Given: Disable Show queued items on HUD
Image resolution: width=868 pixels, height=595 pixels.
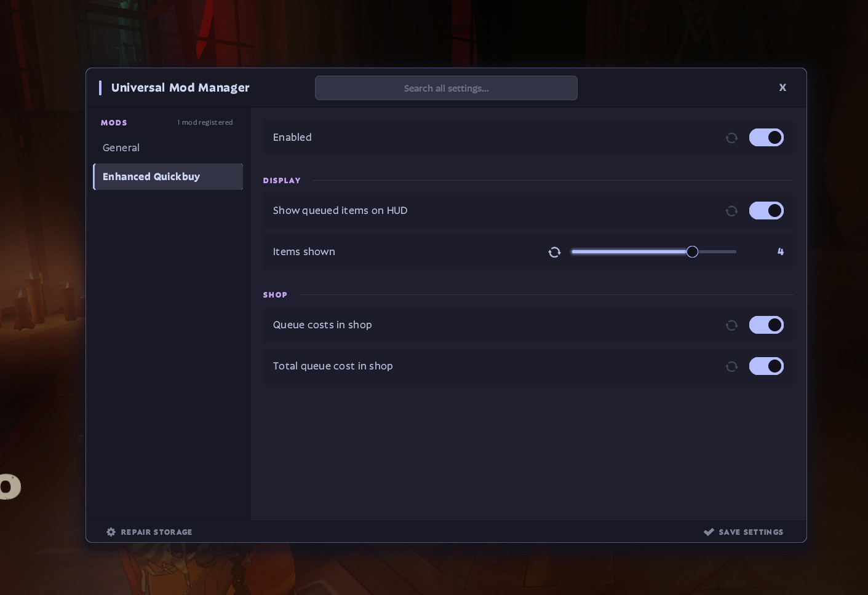Looking at the screenshot, I should (x=766, y=210).
